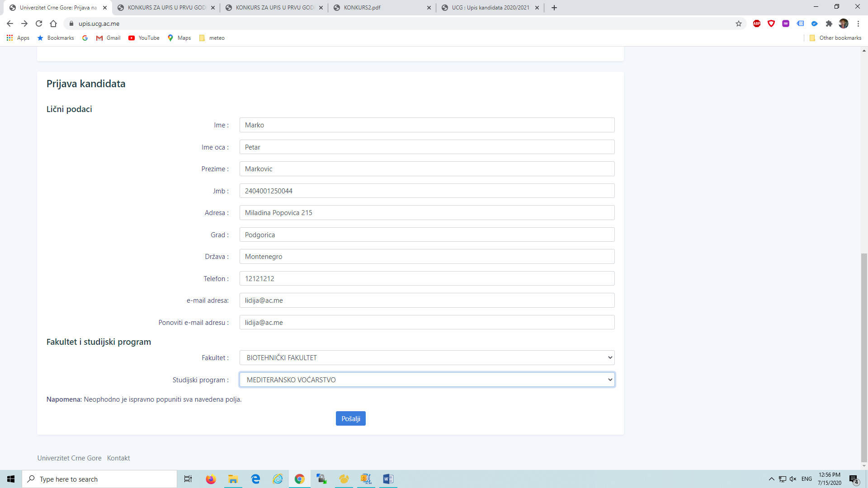The height and width of the screenshot is (488, 868).
Task: Open the Studijski program dropdown
Action: pos(427,380)
